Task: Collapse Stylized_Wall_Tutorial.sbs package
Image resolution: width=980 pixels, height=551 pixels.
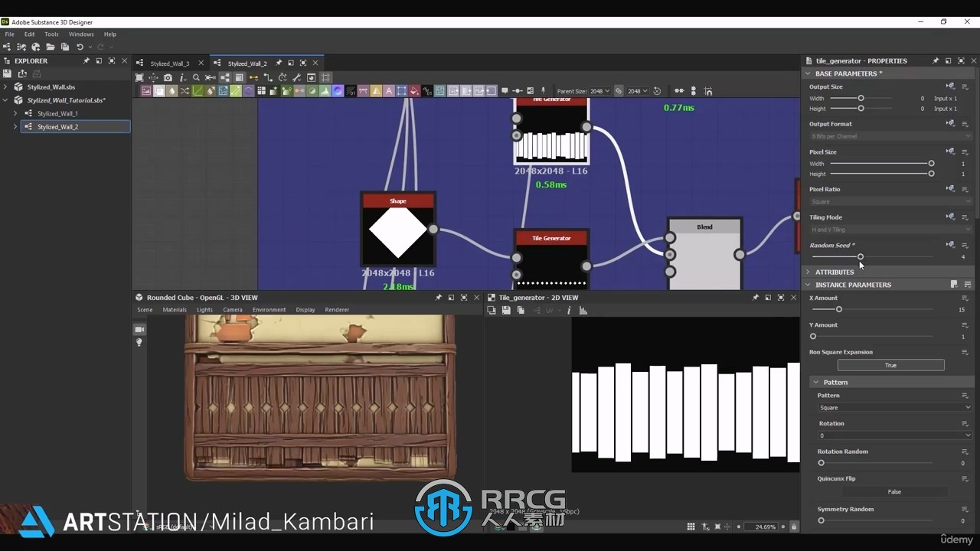Action: 7,100
